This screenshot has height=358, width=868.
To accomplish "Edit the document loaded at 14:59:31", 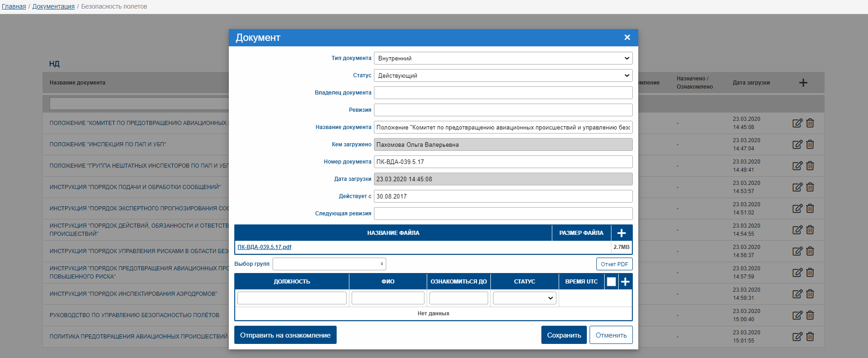I will (797, 294).
